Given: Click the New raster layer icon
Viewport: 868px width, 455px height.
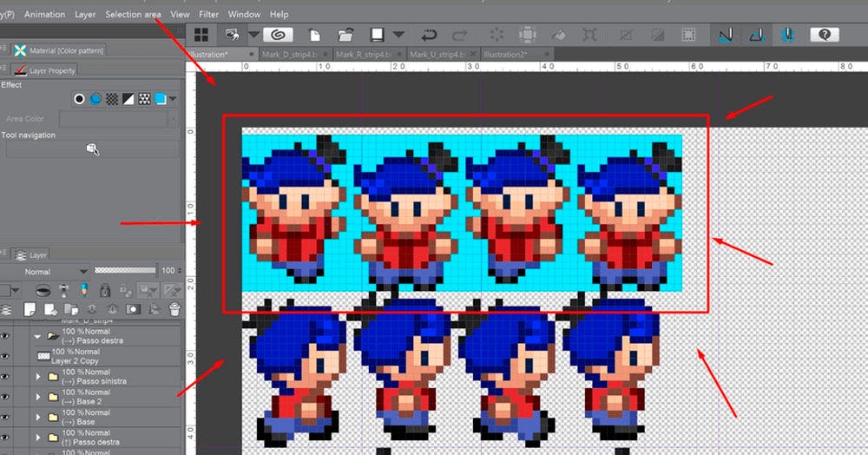Looking at the screenshot, I should coord(29,309).
